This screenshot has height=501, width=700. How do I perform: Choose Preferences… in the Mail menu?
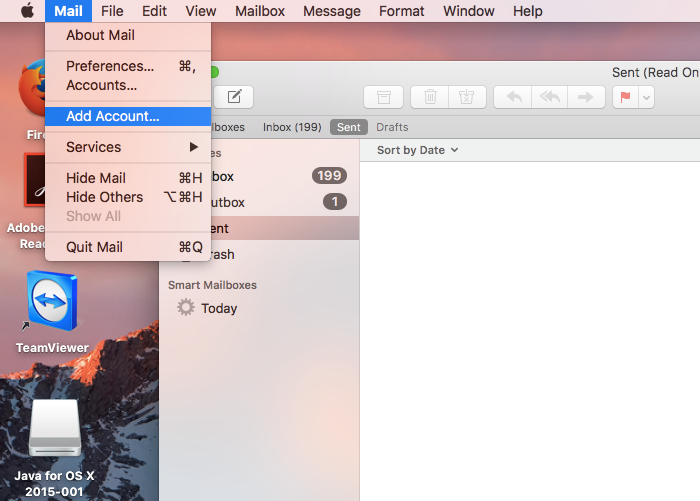(x=110, y=66)
